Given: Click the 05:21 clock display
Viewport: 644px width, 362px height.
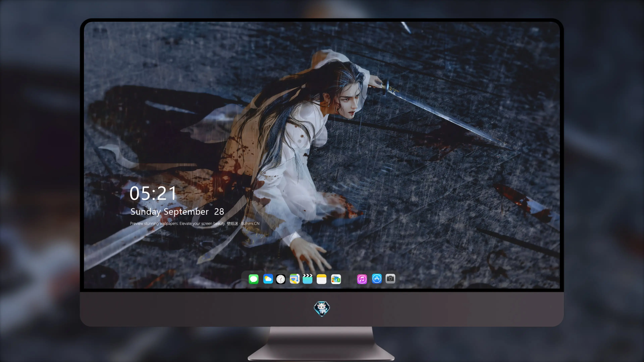Looking at the screenshot, I should click(153, 193).
